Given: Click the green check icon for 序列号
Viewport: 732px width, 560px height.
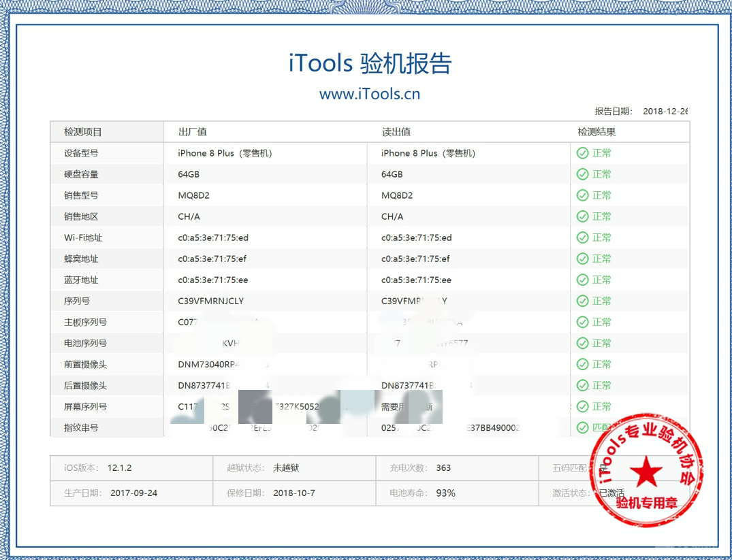Looking at the screenshot, I should point(582,301).
